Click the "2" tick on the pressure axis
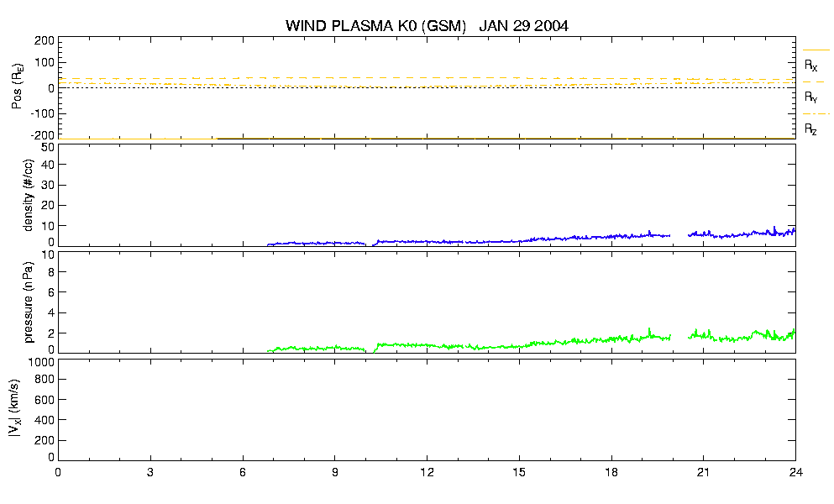 51,333
